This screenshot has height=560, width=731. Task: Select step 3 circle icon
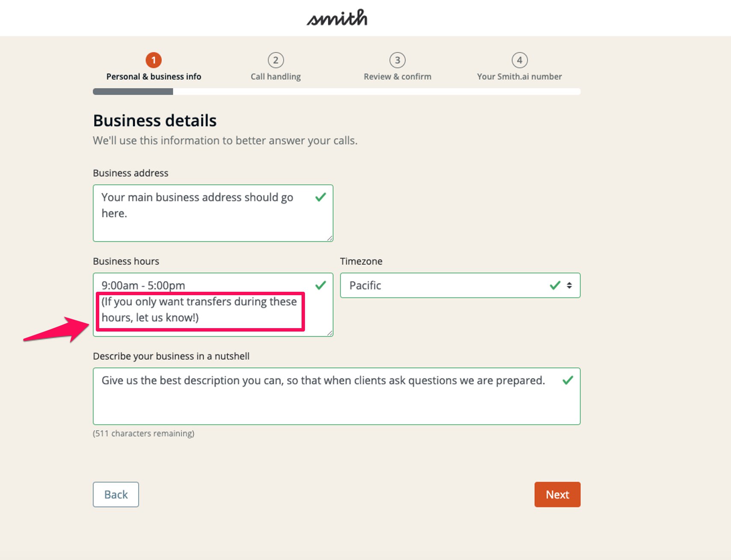[398, 60]
